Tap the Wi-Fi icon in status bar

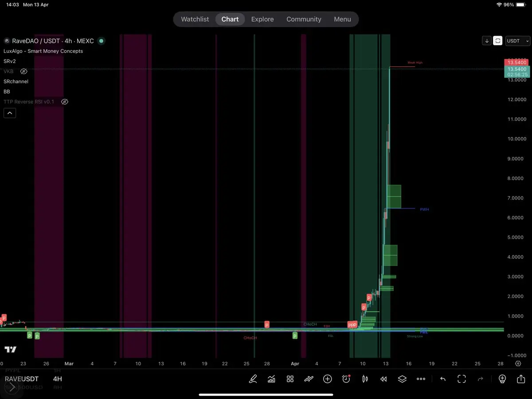(x=500, y=4)
